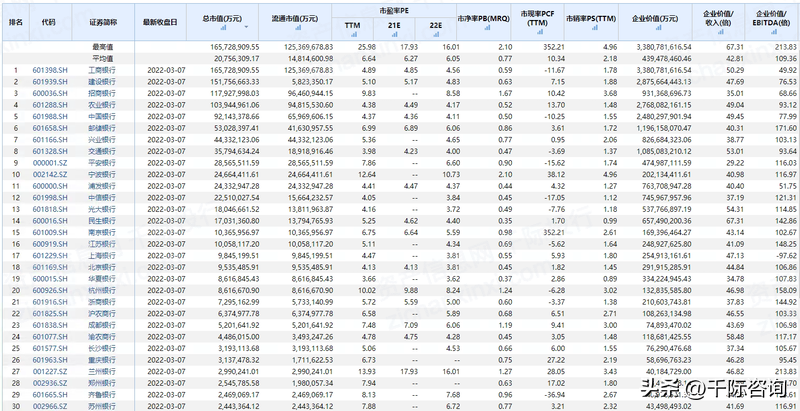800x411 pixels.
Task: Open chart icon under TTM header
Action: [x=353, y=34]
